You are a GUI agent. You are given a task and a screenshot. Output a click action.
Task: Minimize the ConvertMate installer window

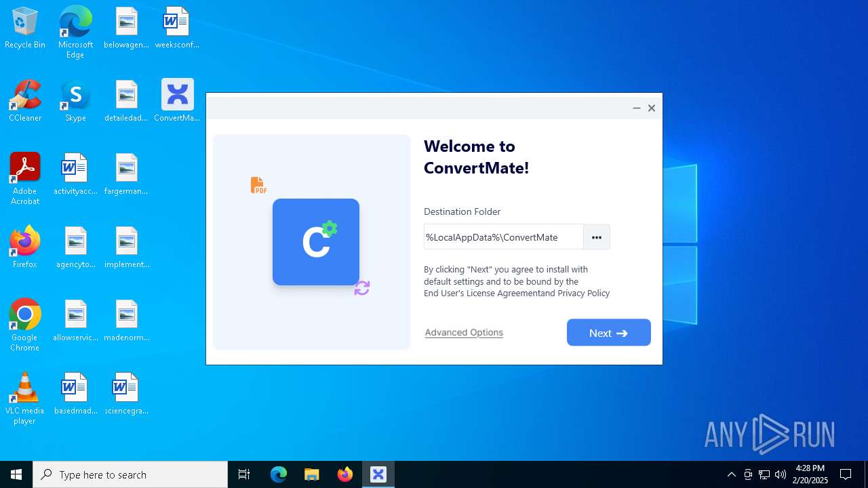(x=636, y=108)
